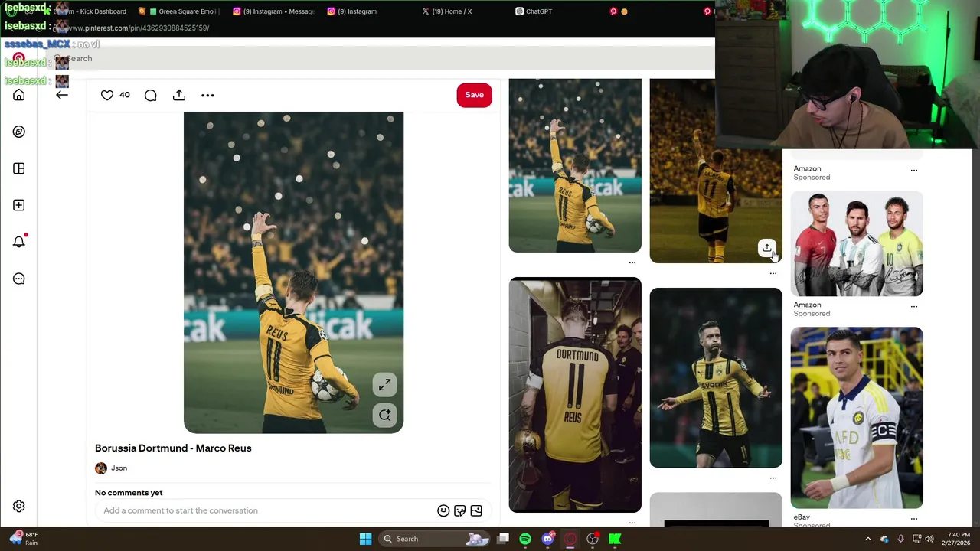Click the back arrow beside the pin
The image size is (980, 551).
62,95
